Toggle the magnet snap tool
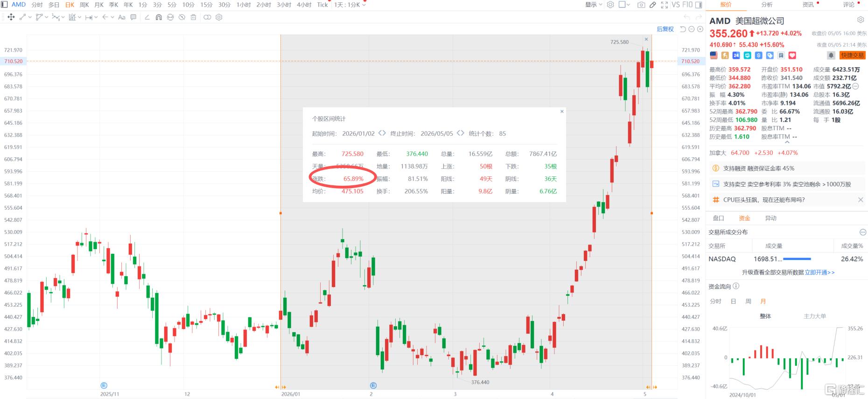The width and height of the screenshot is (868, 399). [x=159, y=17]
